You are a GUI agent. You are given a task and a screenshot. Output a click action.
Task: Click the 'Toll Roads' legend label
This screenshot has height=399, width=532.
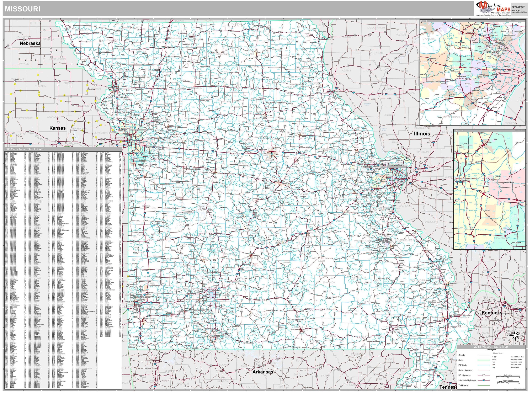click(x=463, y=385)
